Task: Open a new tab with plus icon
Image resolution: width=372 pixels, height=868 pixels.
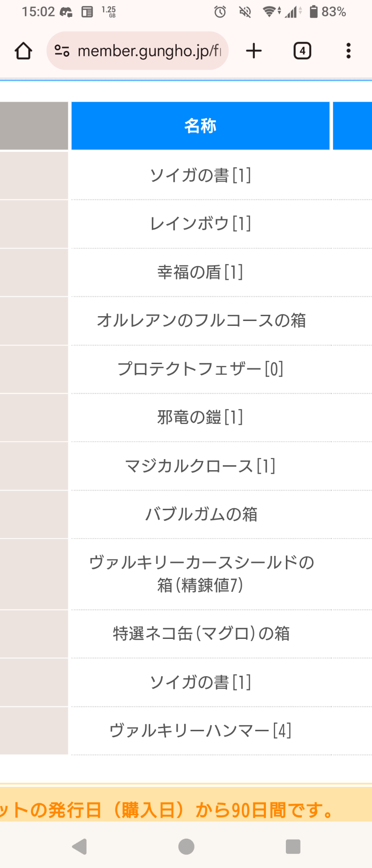Action: [254, 51]
